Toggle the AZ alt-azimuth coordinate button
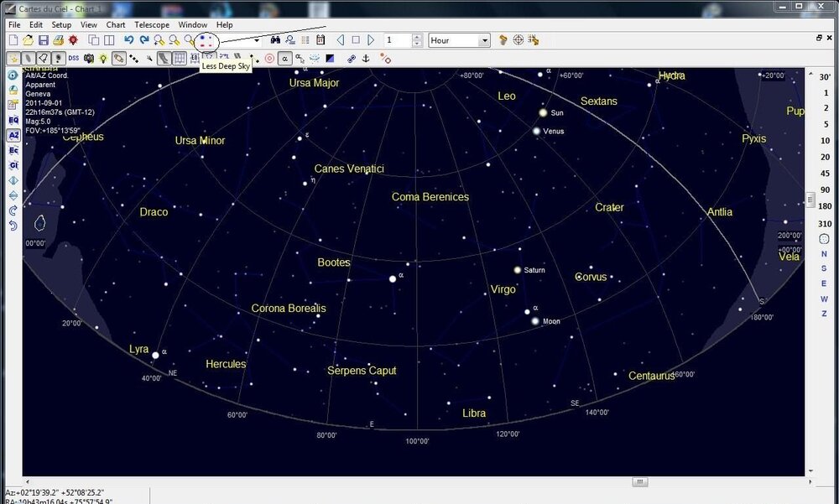 (x=13, y=135)
